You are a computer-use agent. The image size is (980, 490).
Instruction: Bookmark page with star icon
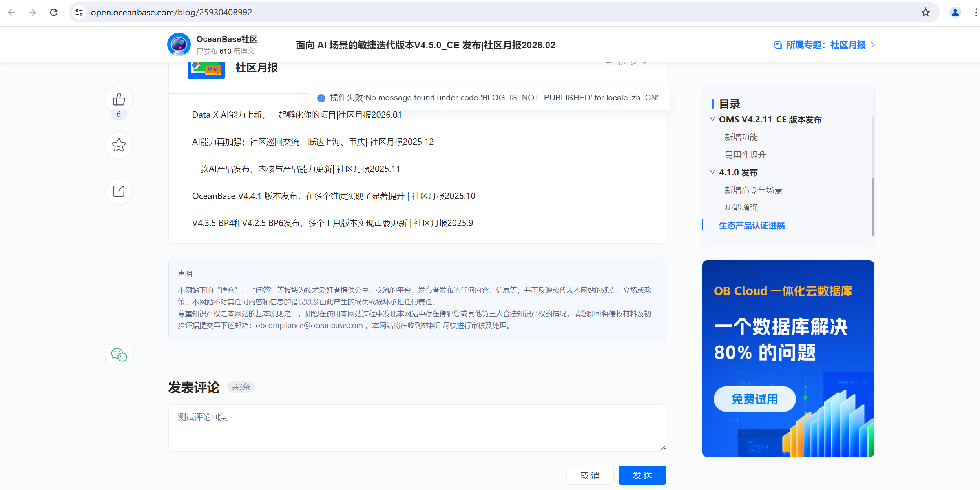point(925,12)
